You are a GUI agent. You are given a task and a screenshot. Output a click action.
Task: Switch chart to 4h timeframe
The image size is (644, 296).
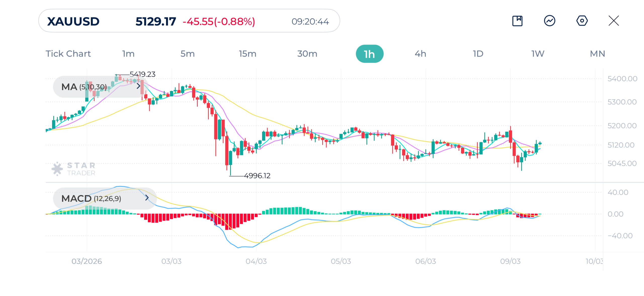(x=420, y=54)
